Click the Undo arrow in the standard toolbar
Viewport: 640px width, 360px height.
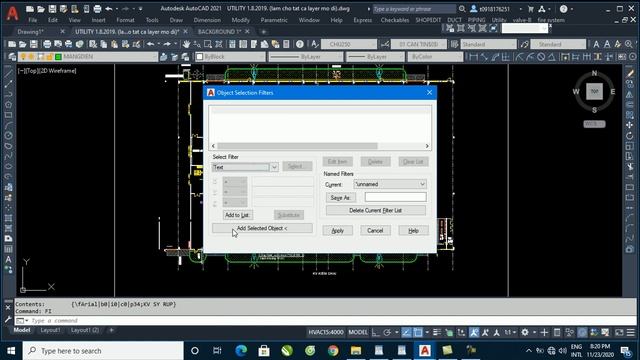(151, 44)
